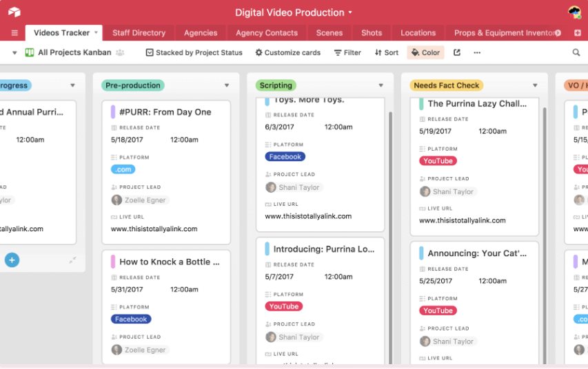Viewport: 588px width, 369px height.
Task: Collapse the In Progress stack with arrows icon
Action: [x=73, y=260]
